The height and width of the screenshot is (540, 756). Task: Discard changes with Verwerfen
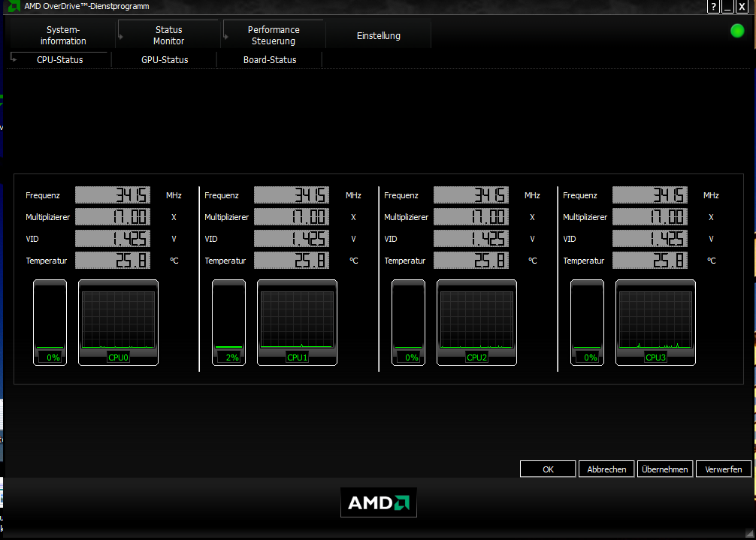[x=723, y=469]
